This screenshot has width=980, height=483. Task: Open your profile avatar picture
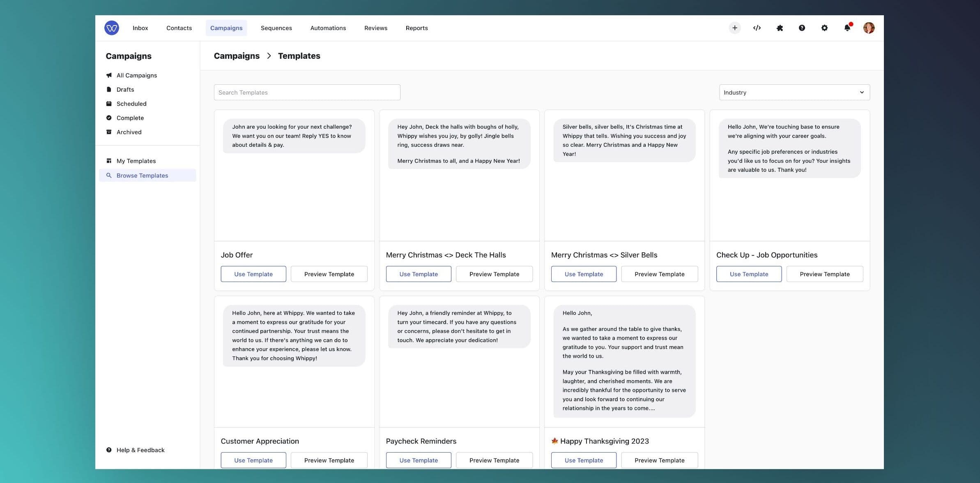pyautogui.click(x=869, y=28)
